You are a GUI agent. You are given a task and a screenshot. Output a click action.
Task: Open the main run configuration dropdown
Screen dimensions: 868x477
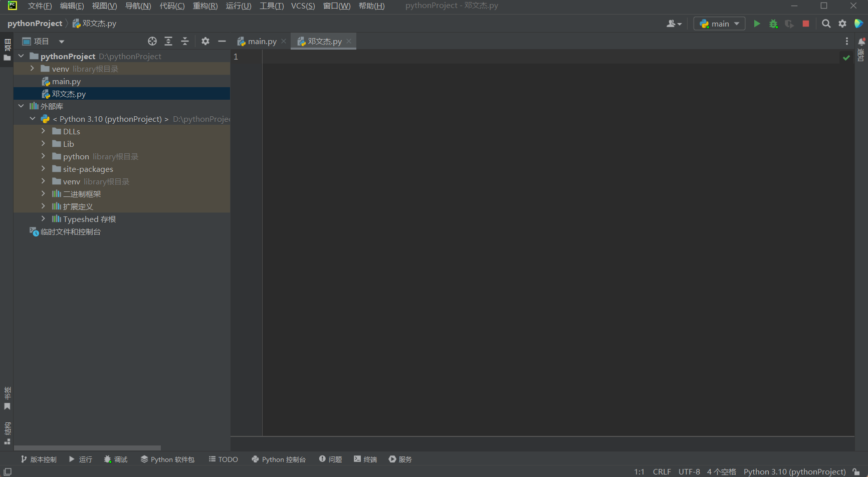pyautogui.click(x=719, y=24)
